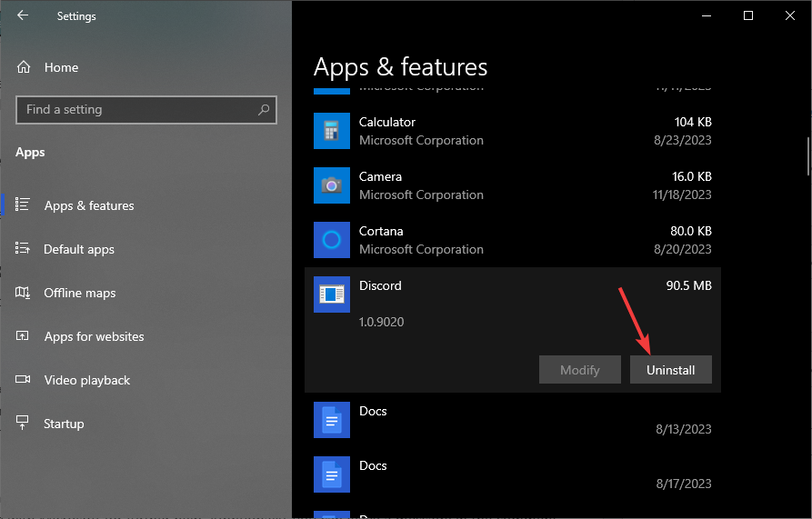Click the Discord app icon
The width and height of the screenshot is (812, 519).
click(x=332, y=294)
